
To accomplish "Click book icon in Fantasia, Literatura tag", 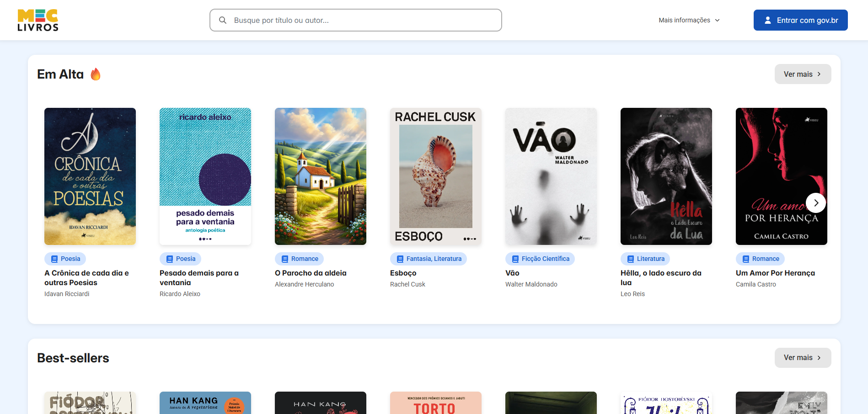I will tap(400, 259).
